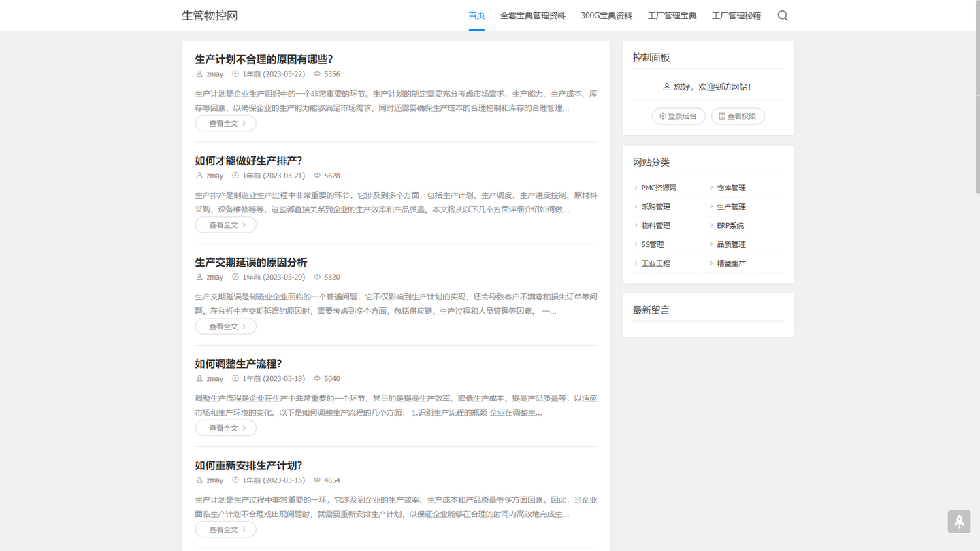The height and width of the screenshot is (551, 980).
Task: Click the eye views icon next to 4654
Action: pos(317,480)
